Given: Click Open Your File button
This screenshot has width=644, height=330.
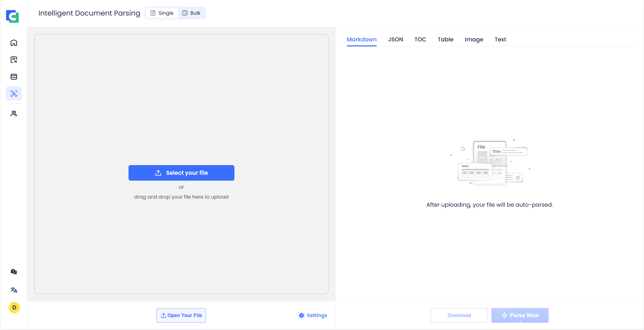Looking at the screenshot, I should point(181,315).
